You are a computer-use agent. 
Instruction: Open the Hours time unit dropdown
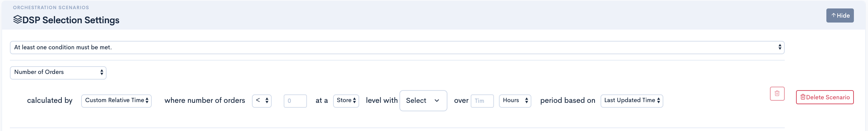coord(515,101)
